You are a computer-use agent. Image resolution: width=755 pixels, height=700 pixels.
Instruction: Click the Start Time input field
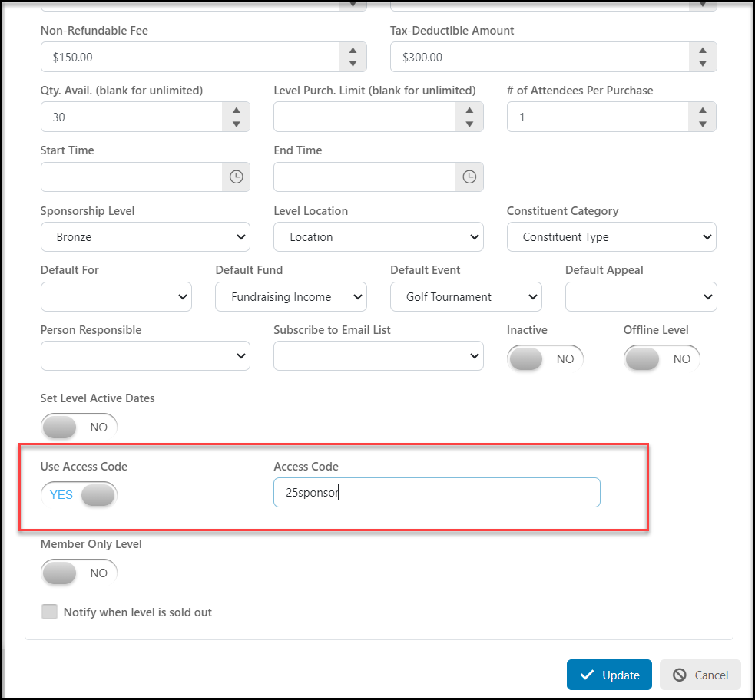tap(131, 177)
